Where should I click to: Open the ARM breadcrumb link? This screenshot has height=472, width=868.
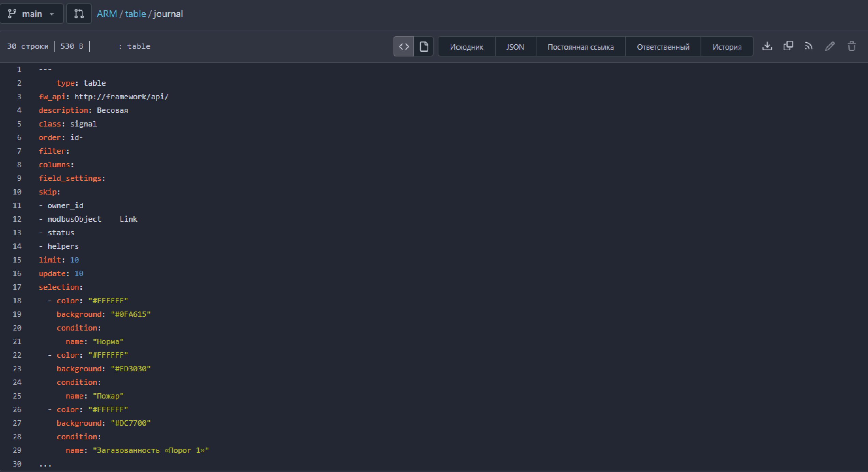[x=107, y=14]
